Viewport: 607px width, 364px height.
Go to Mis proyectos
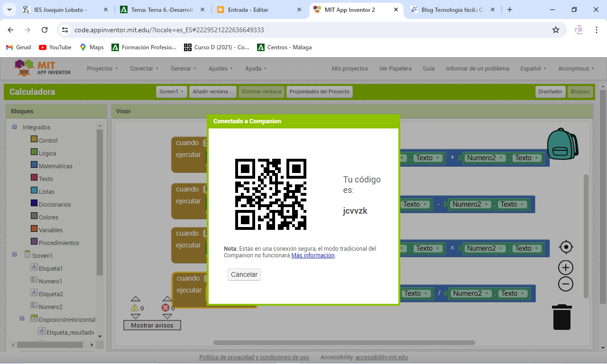(x=350, y=68)
